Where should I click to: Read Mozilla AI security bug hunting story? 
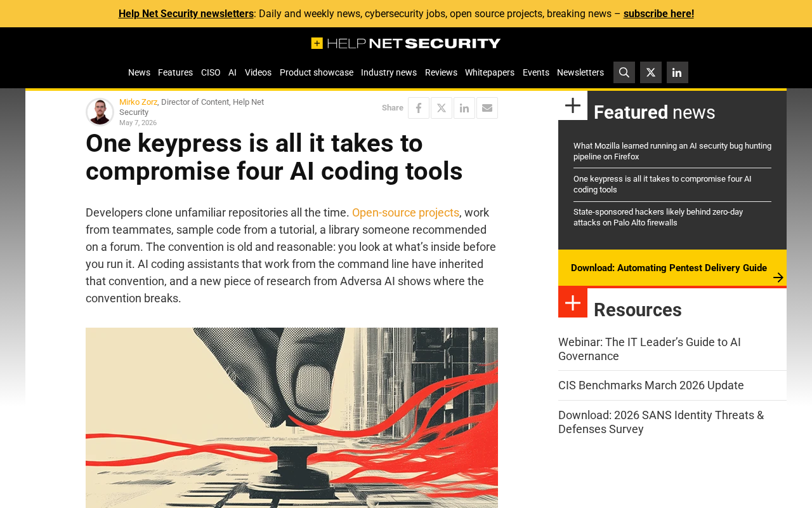[x=672, y=151]
